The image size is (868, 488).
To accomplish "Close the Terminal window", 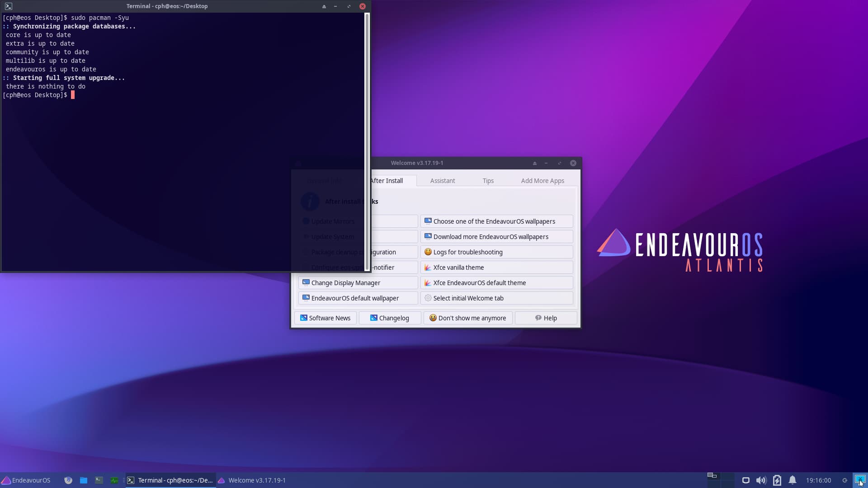I will [x=363, y=6].
